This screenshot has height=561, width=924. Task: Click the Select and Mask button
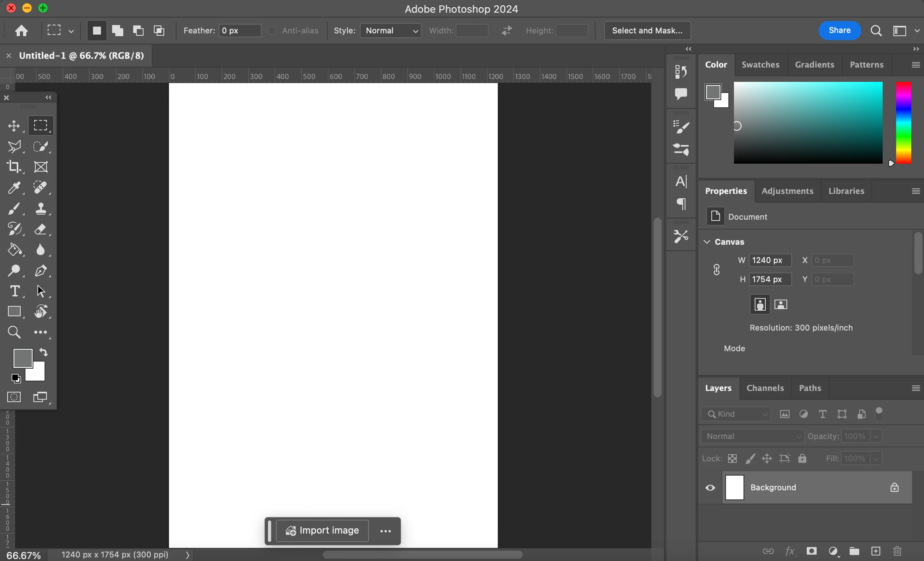tap(647, 31)
